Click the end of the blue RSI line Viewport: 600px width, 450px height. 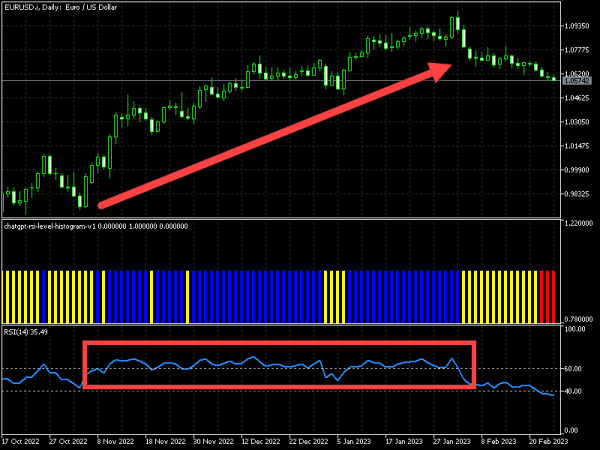pos(553,395)
